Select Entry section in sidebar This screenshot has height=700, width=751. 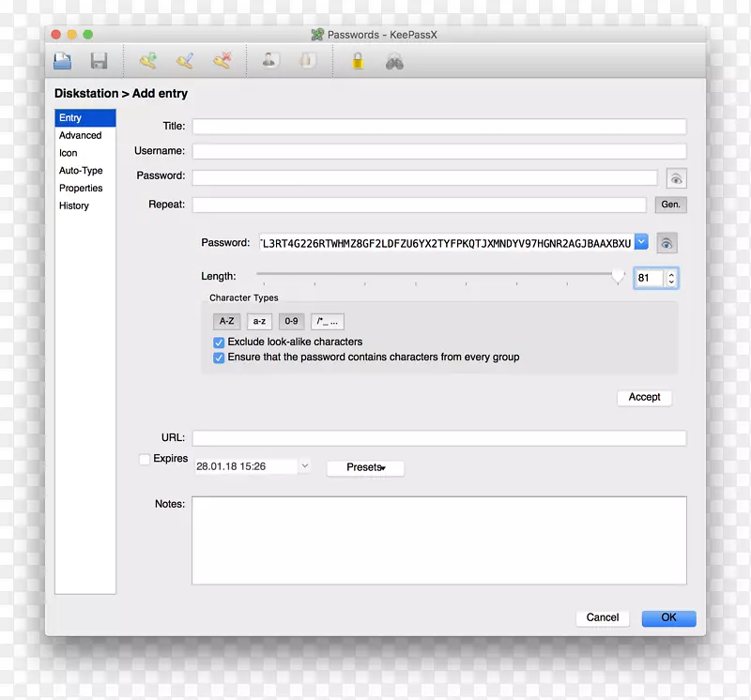[x=85, y=118]
